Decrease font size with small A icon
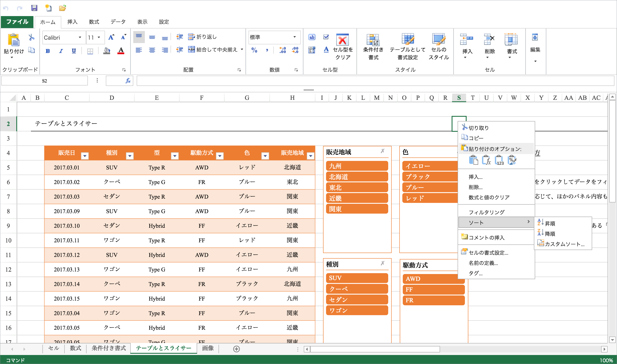617x364 pixels. [123, 37]
